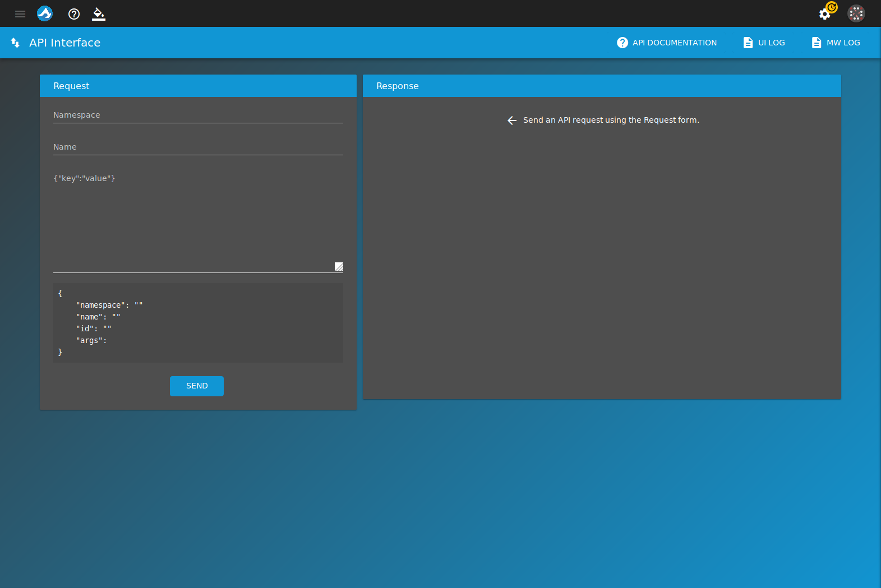Click the "namespace" line in JSON preview
881x588 pixels.
[x=109, y=305]
